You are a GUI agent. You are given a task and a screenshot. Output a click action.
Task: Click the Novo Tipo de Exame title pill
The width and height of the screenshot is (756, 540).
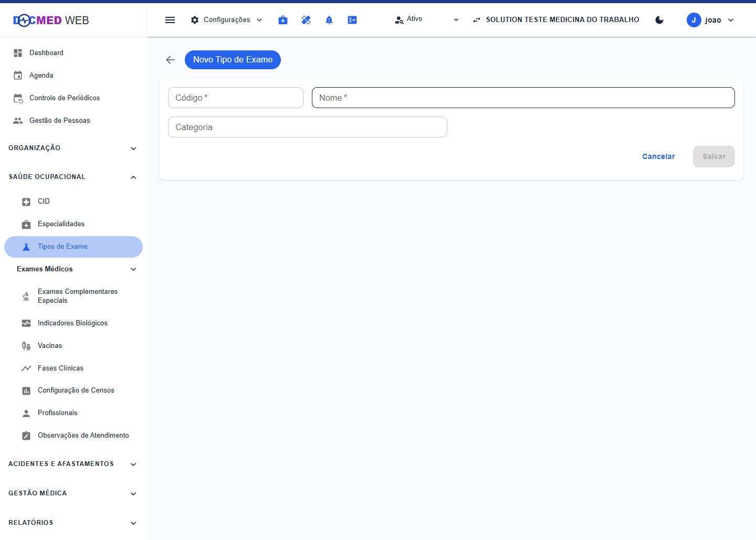tap(233, 60)
